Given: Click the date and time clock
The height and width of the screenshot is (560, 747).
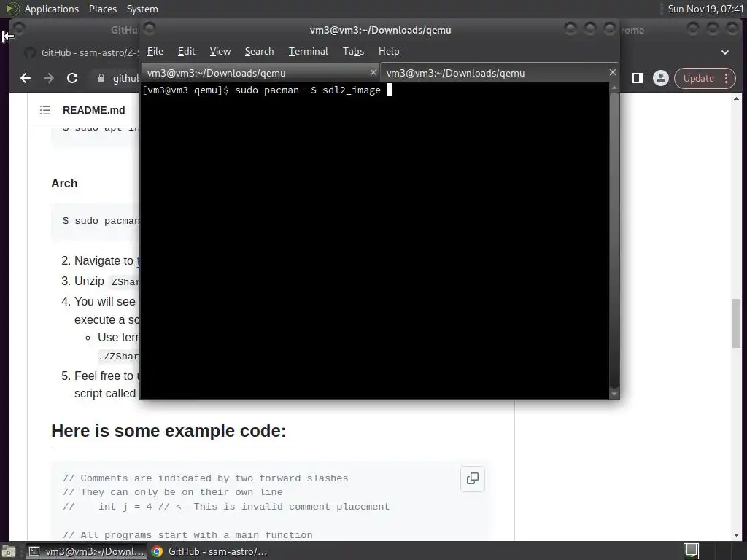Looking at the screenshot, I should point(705,9).
